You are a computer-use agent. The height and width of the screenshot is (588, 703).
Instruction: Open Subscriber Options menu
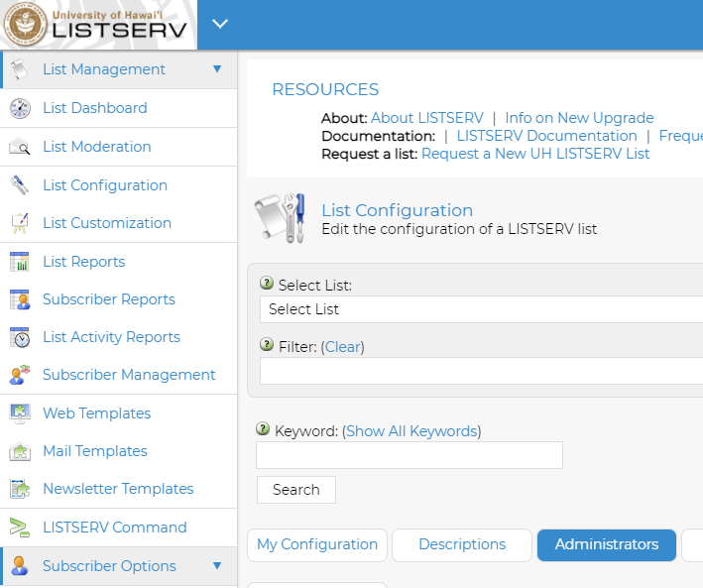pyautogui.click(x=109, y=566)
